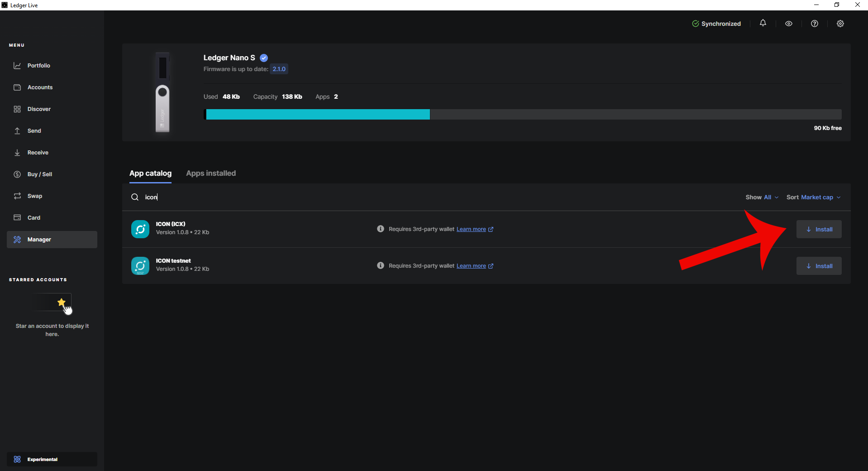This screenshot has height=471, width=868.
Task: Switch to the Apps installed tab
Action: click(211, 173)
